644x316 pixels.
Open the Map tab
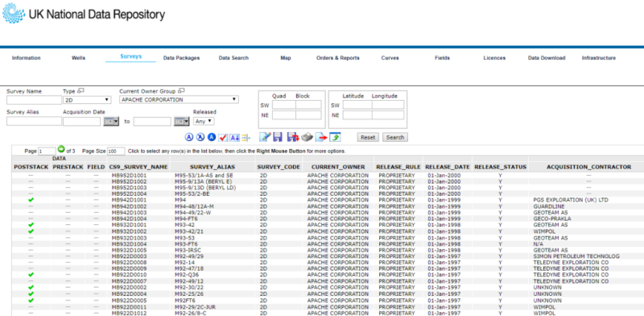286,58
